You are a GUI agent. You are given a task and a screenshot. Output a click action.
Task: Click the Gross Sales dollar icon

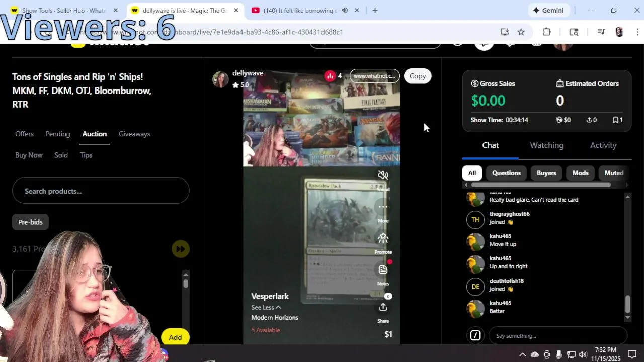[474, 83]
